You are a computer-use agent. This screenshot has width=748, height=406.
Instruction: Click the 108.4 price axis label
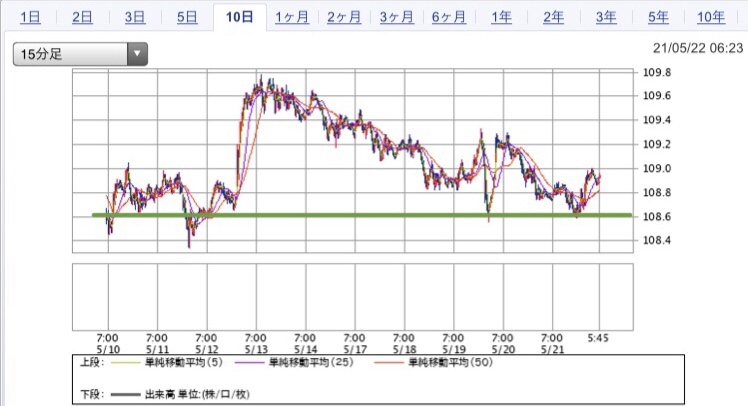pyautogui.click(x=657, y=240)
